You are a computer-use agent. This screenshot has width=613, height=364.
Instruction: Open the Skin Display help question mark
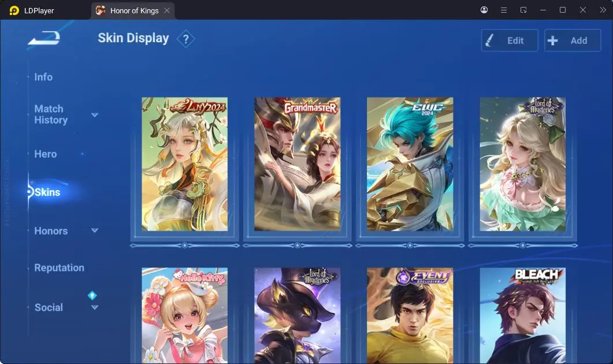click(185, 39)
